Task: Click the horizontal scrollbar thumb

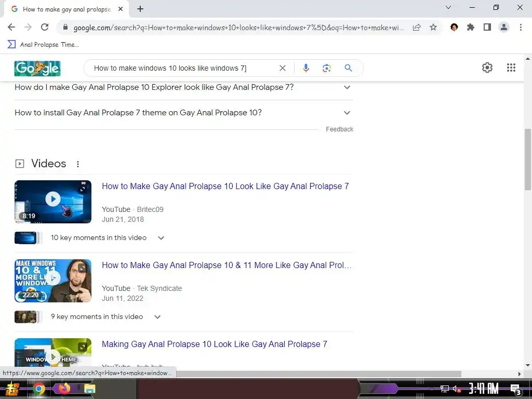Action: tap(318, 374)
